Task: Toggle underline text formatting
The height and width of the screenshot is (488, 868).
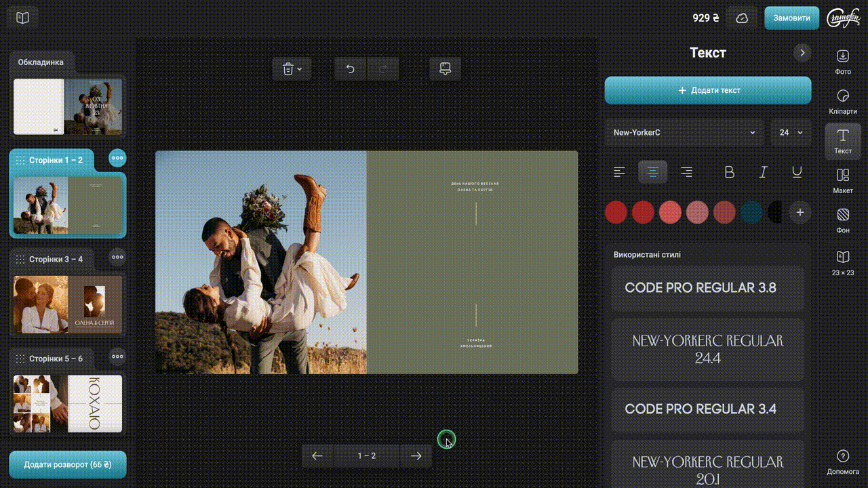Action: [x=797, y=172]
